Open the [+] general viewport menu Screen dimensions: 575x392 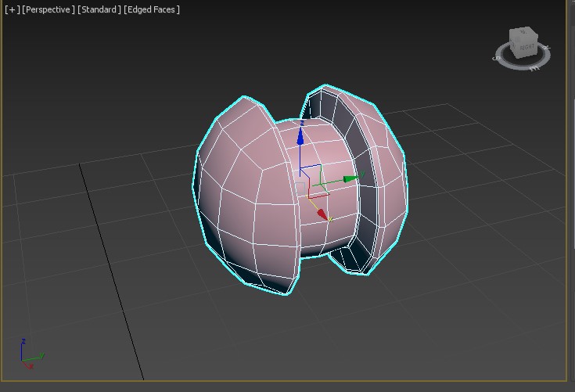(11, 9)
